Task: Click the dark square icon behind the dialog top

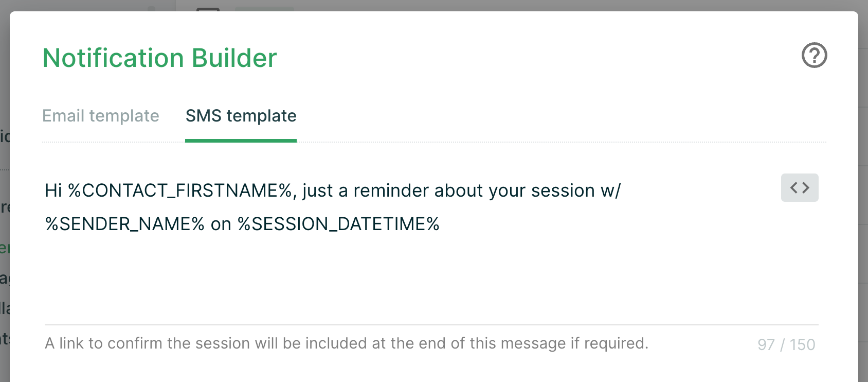Action: click(208, 9)
